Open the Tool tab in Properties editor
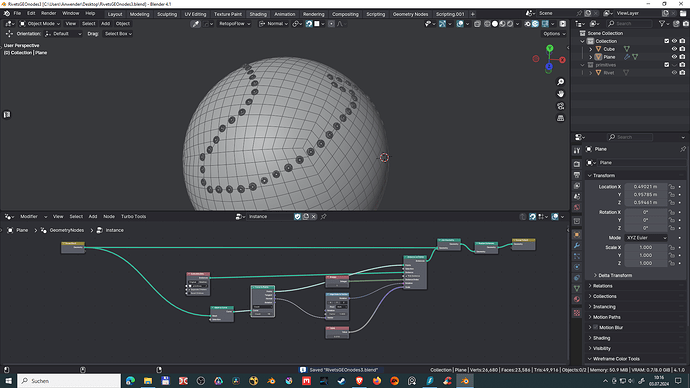 577,150
